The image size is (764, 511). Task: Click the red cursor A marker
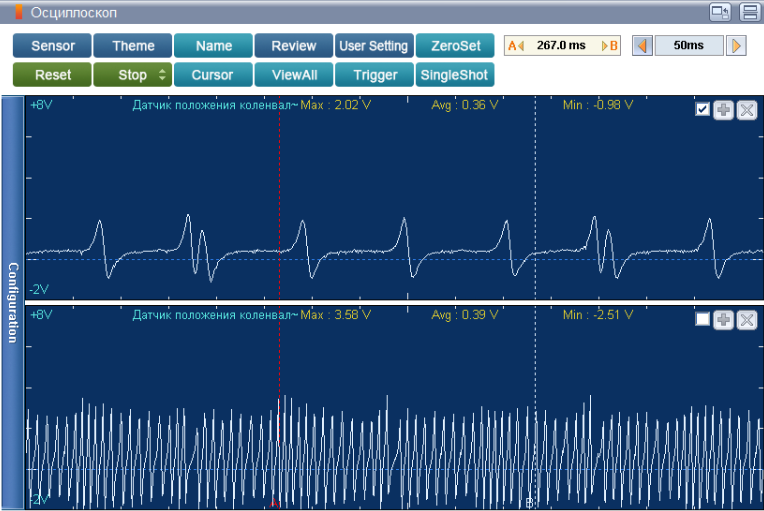tap(275, 503)
